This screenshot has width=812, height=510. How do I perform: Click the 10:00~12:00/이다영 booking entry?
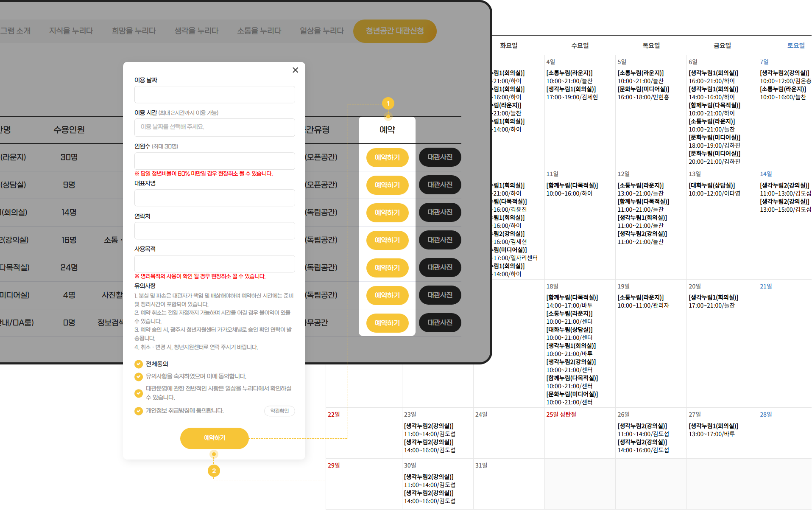tap(714, 193)
